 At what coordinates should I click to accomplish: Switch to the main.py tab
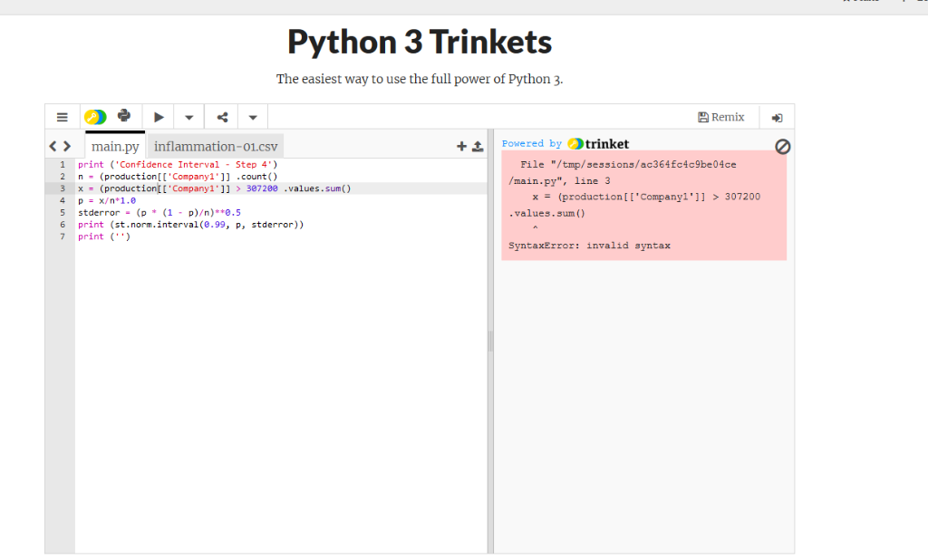pyautogui.click(x=115, y=146)
